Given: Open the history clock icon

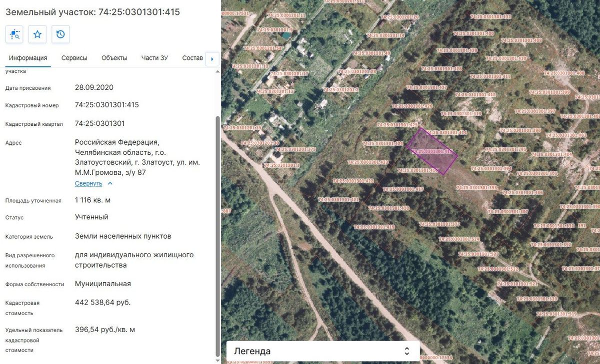Looking at the screenshot, I should [x=60, y=34].
